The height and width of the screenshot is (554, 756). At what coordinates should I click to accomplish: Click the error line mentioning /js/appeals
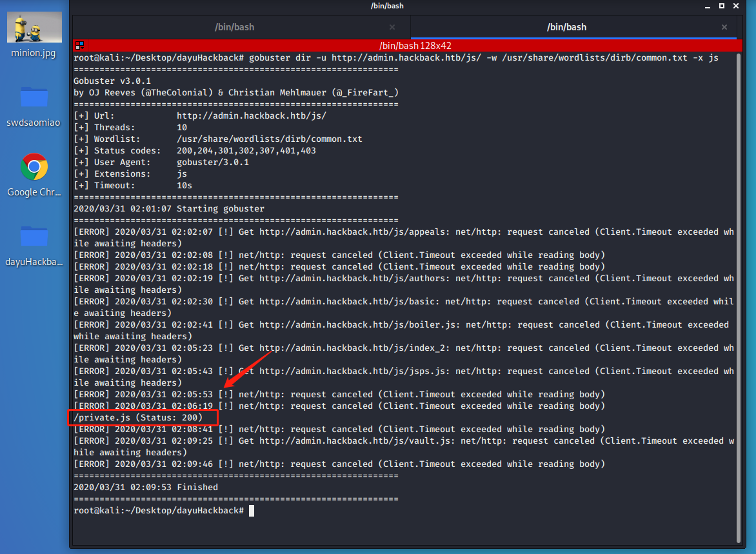404,238
